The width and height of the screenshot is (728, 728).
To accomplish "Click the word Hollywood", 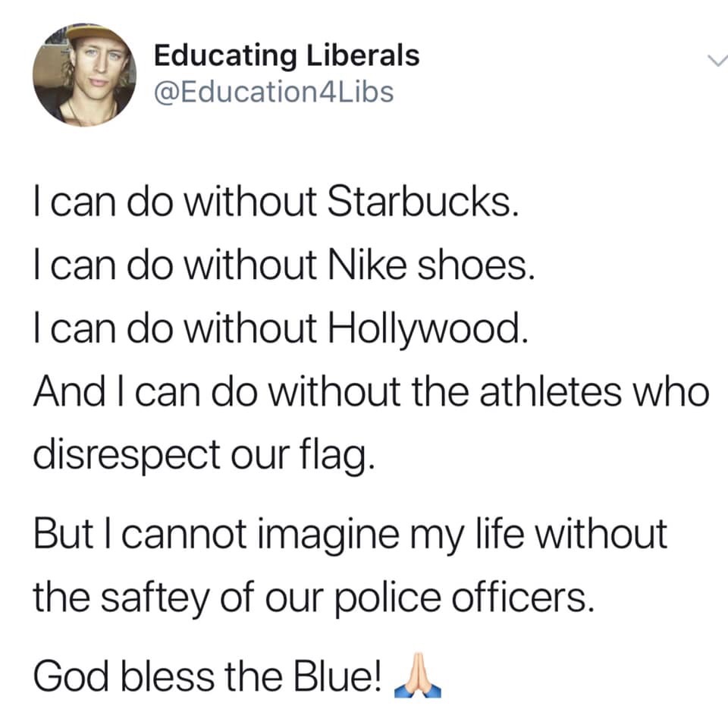I will (428, 329).
